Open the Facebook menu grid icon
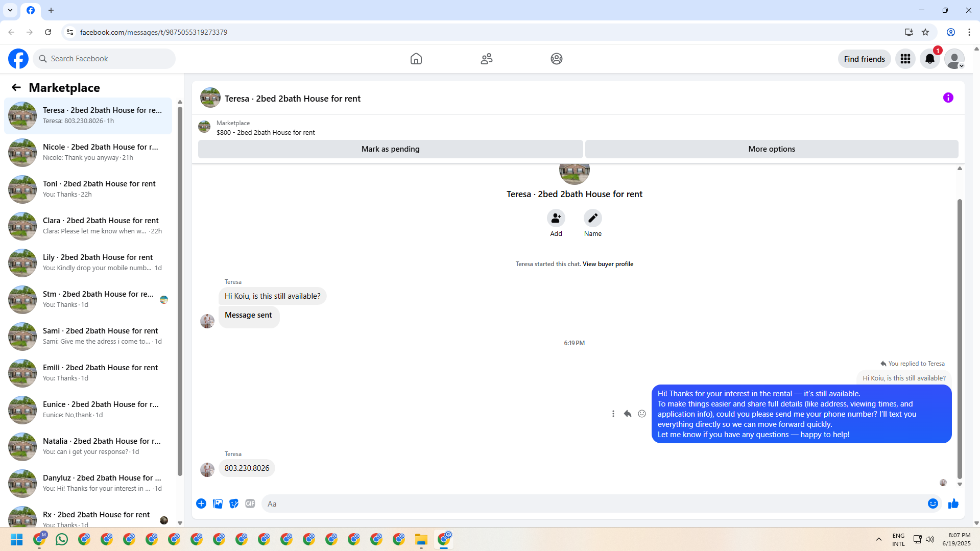 pos(905,59)
